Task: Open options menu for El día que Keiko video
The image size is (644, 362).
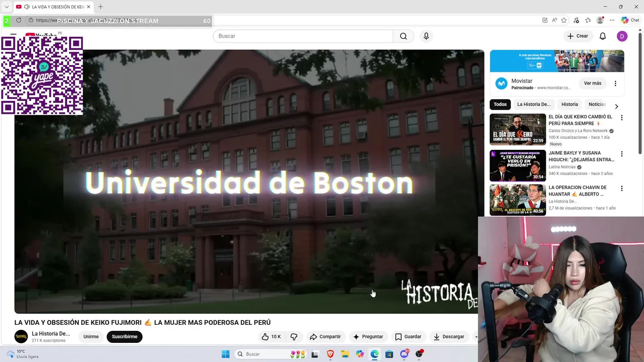Action: [x=622, y=118]
